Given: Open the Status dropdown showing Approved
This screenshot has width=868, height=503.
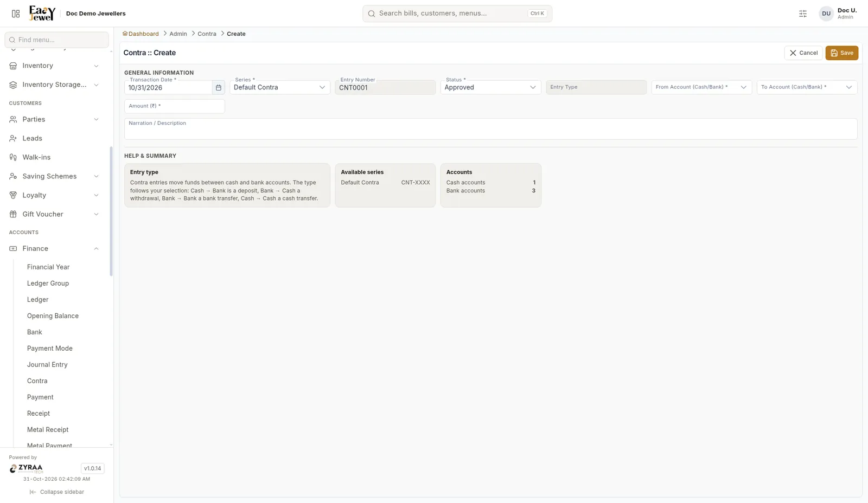Looking at the screenshot, I should 490,87.
